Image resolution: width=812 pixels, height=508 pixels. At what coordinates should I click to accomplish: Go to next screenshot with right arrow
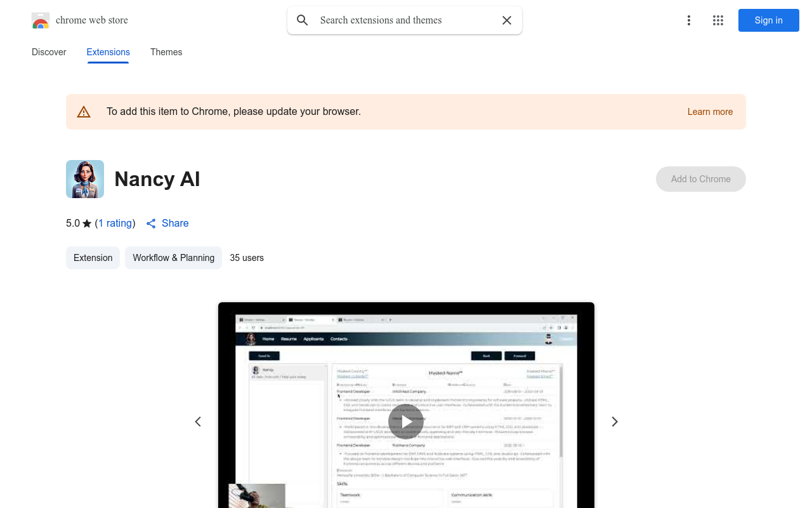pos(614,422)
